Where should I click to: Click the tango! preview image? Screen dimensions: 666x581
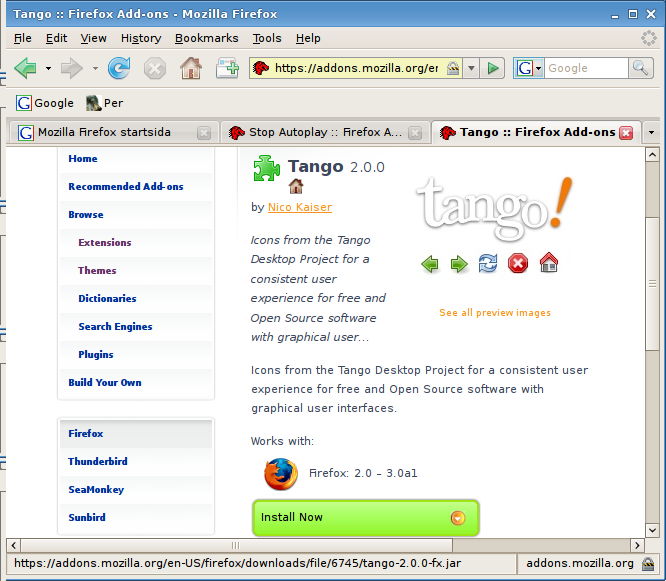(x=494, y=226)
